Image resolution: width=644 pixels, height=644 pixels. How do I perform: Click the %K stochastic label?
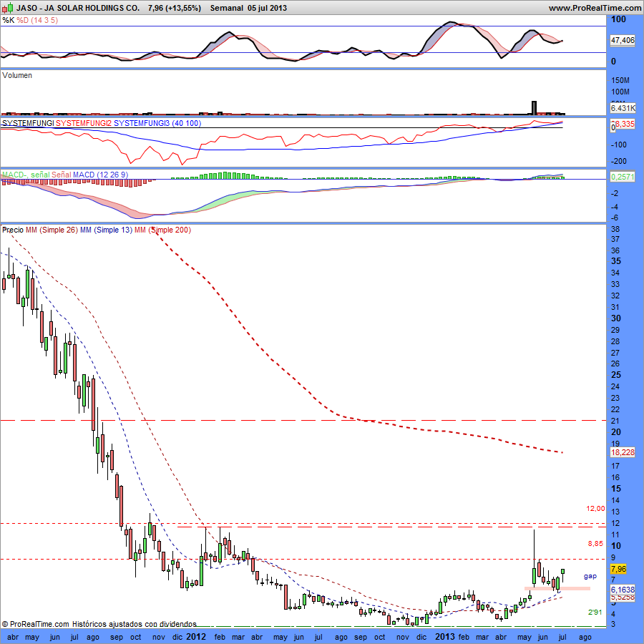click(8, 20)
